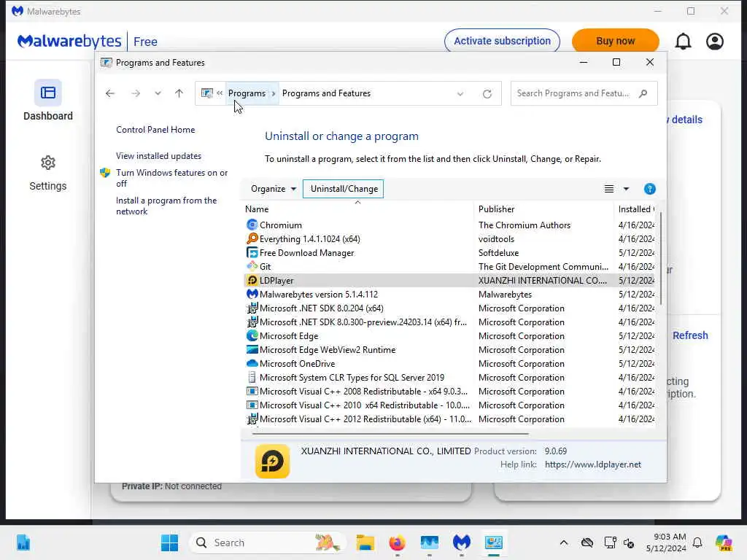This screenshot has width=747, height=560.
Task: Select Microsoft .NET SDK 8.0.300-preview row
Action: 449,322
